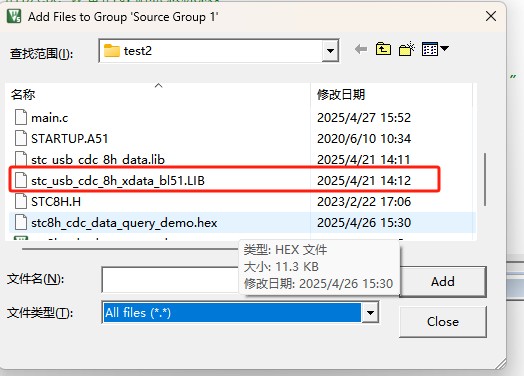Image resolution: width=524 pixels, height=376 pixels.
Task: Click the STARTUP.A51 file icon
Action: (x=21, y=138)
